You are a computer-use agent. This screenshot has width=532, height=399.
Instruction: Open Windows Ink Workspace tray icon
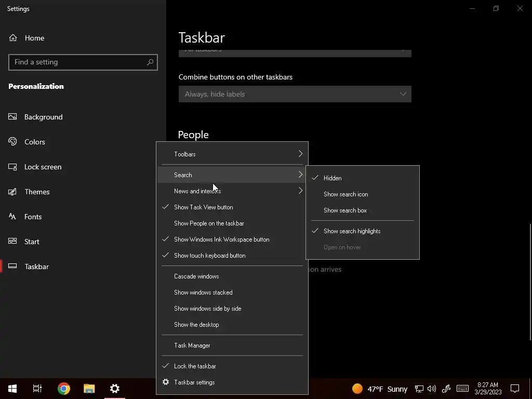point(446,389)
